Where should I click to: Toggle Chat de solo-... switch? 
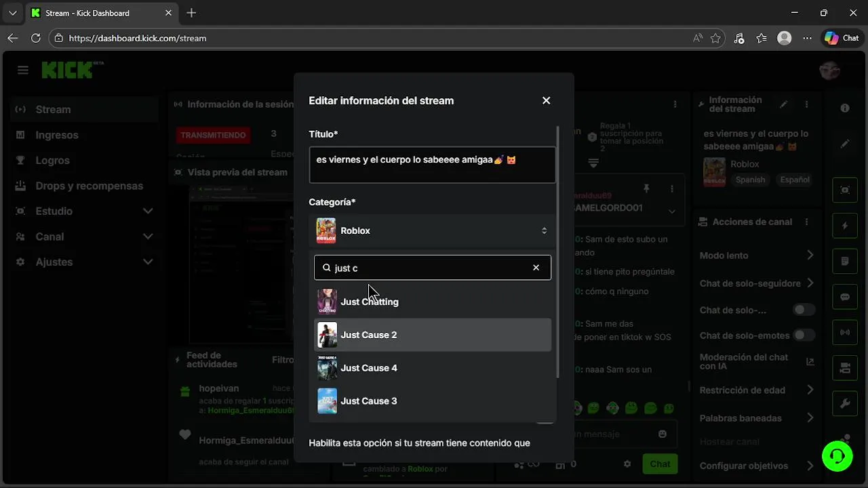[804, 310]
